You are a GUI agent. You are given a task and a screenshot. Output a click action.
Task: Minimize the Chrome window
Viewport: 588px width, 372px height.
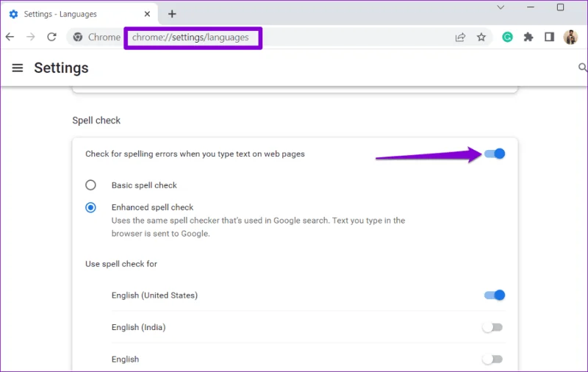pos(530,7)
